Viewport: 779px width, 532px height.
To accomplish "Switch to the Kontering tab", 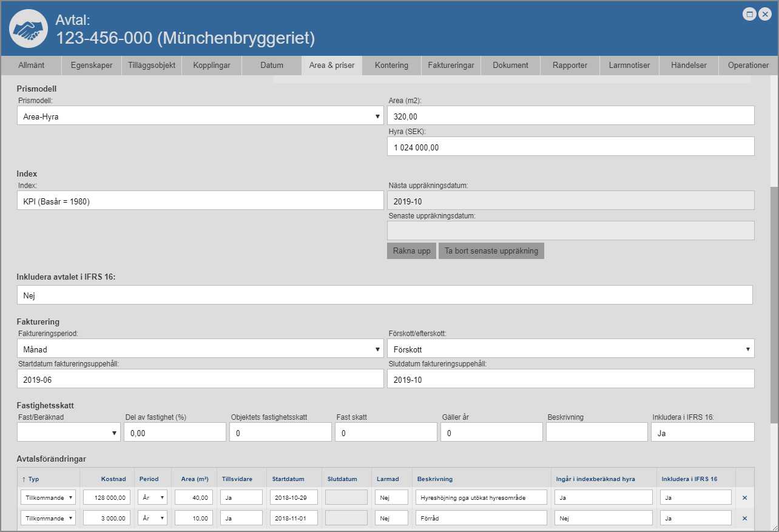I will coord(391,66).
